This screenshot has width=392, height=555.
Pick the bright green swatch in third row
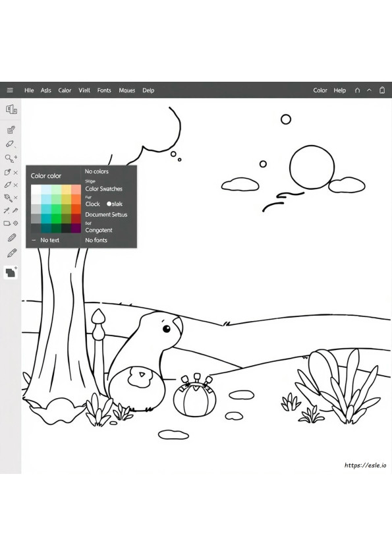[x=56, y=209]
